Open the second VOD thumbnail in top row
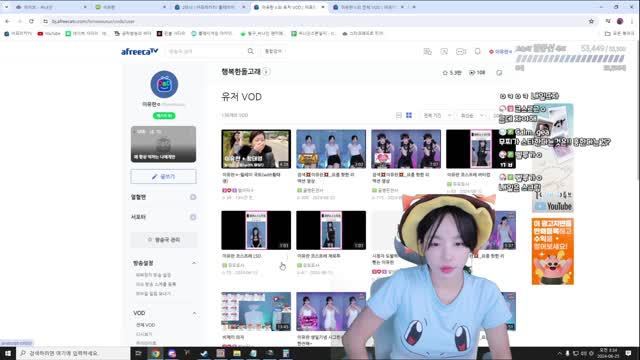 (x=331, y=149)
